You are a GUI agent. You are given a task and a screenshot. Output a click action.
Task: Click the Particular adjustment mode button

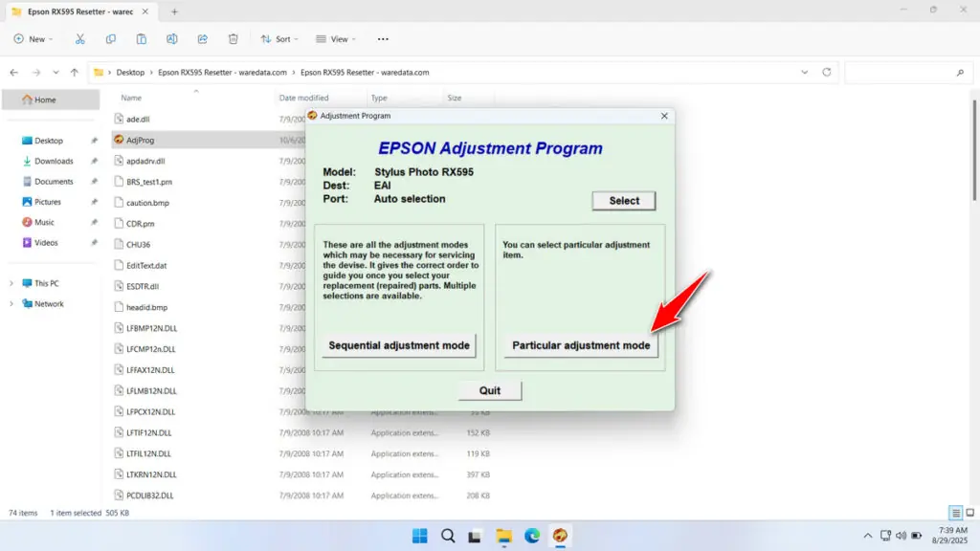(581, 345)
